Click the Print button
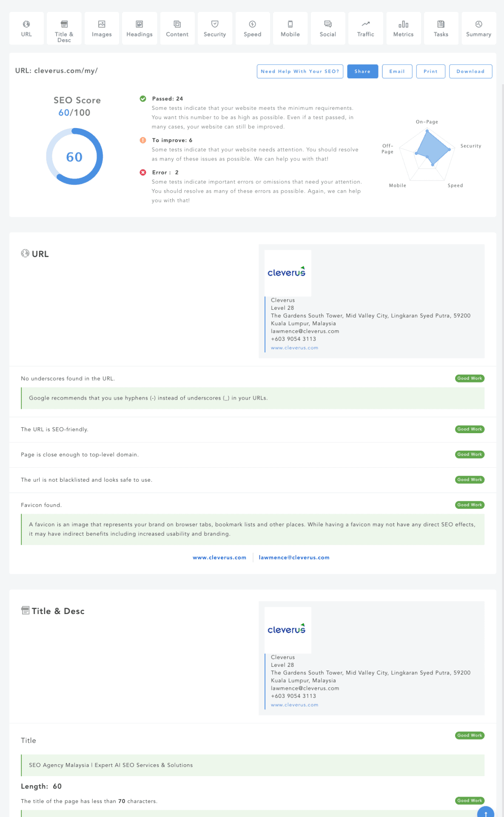The image size is (504, 817). pos(430,71)
